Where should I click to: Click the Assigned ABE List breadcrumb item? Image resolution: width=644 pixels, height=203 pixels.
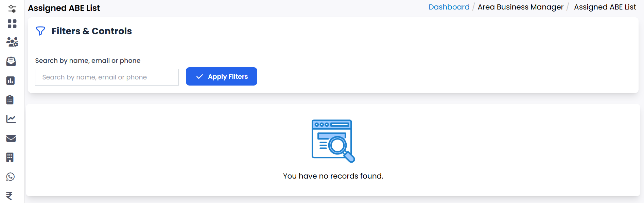pos(605,7)
